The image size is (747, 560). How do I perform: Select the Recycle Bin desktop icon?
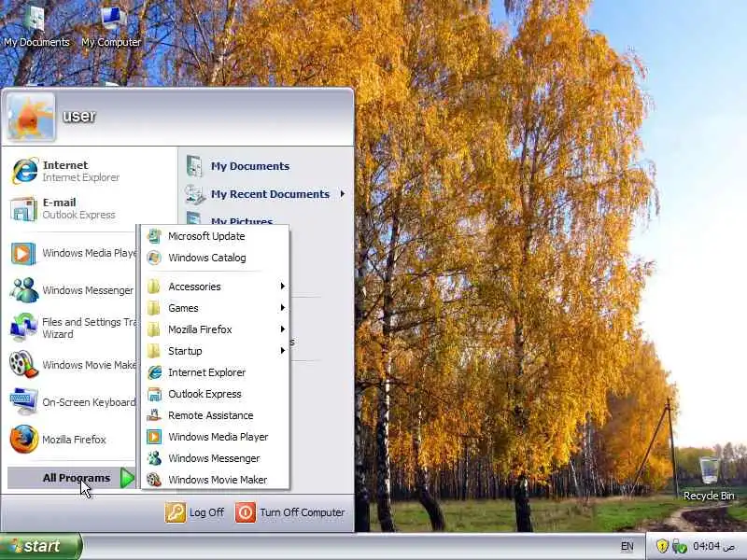(710, 470)
